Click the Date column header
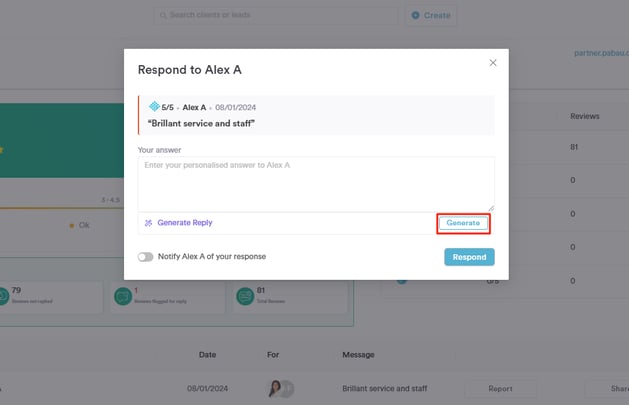 [207, 355]
